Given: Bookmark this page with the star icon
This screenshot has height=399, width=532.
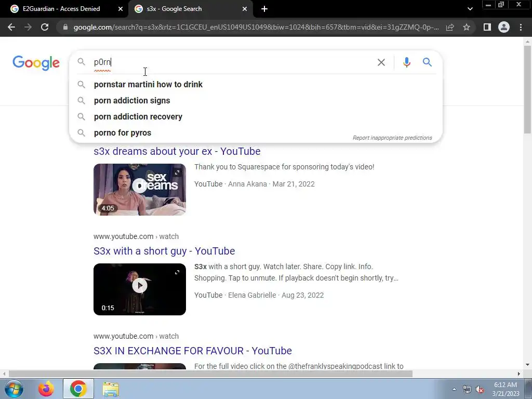Looking at the screenshot, I should coord(467,27).
